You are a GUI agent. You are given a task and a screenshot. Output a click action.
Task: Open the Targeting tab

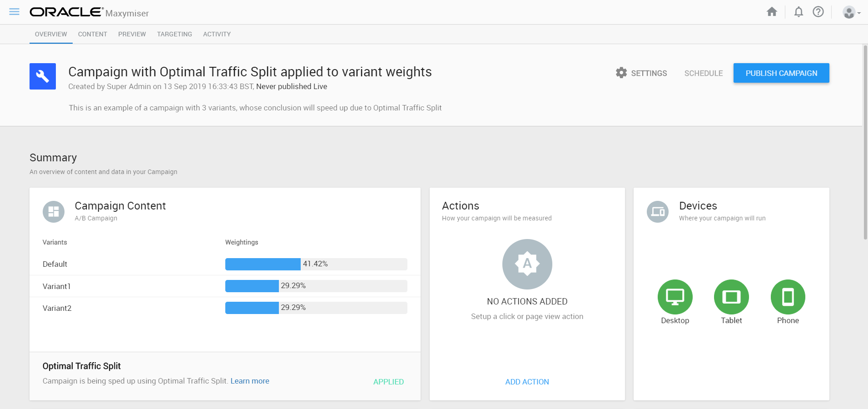tap(174, 34)
